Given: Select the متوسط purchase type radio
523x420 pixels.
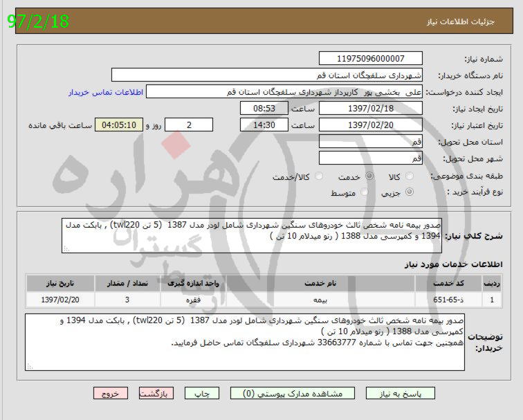Looking at the screenshot, I should click(364, 192).
